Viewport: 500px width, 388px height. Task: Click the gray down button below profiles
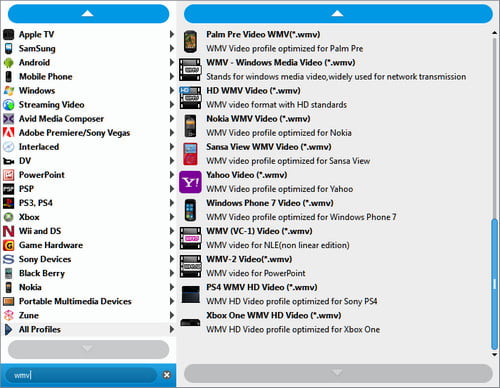pos(338,373)
